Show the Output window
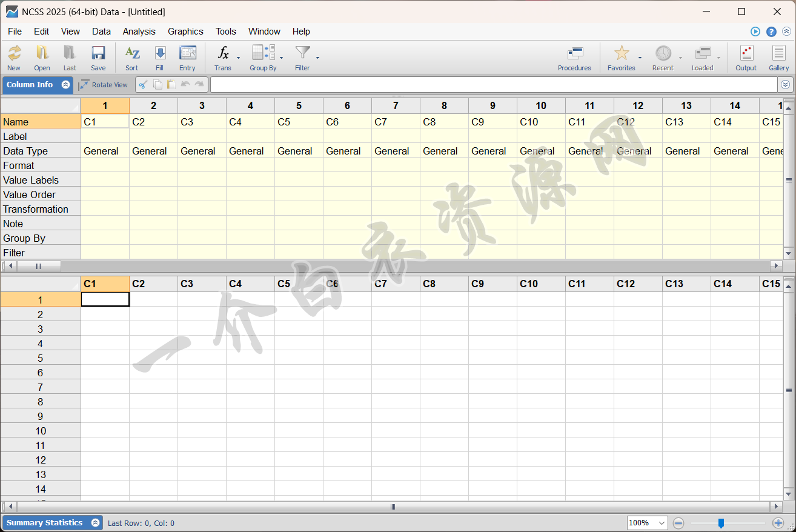 [x=746, y=58]
